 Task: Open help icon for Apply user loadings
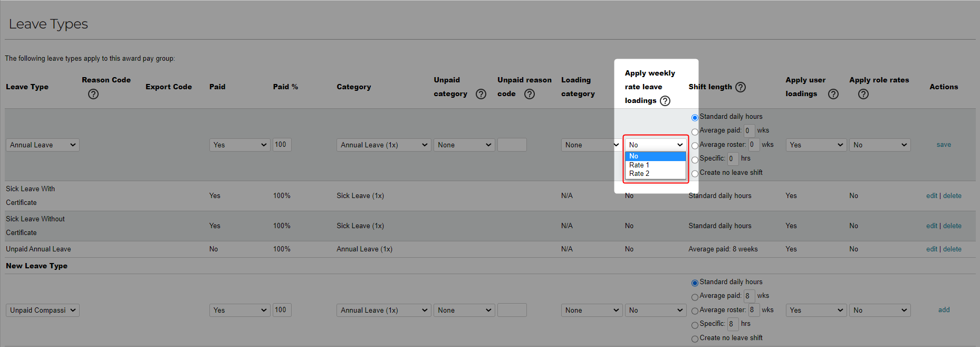coord(833,94)
